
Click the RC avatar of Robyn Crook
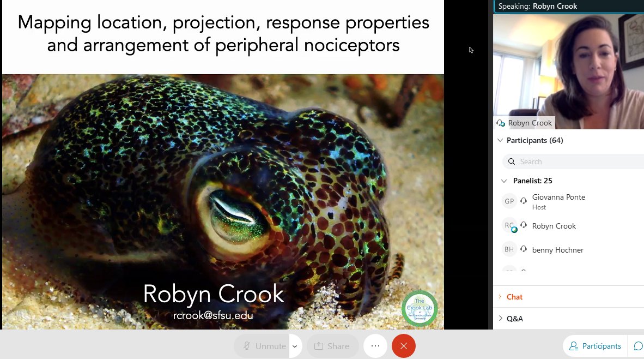pos(509,225)
